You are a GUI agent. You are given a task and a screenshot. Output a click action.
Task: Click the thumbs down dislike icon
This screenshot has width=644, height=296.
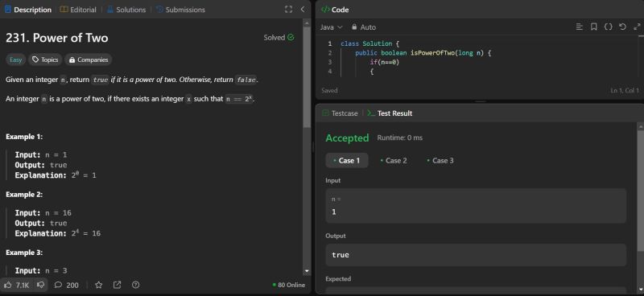(x=41, y=285)
